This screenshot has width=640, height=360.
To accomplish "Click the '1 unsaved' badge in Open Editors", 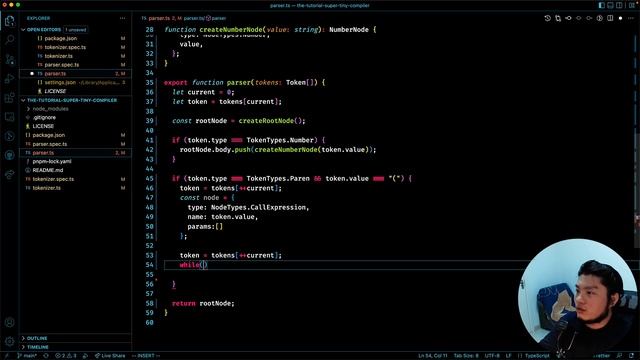I will coord(76,30).
